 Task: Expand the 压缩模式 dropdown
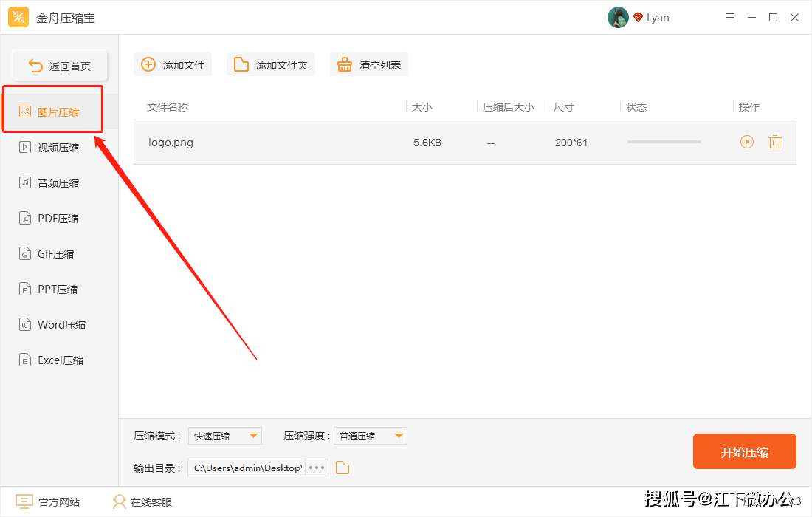[224, 436]
